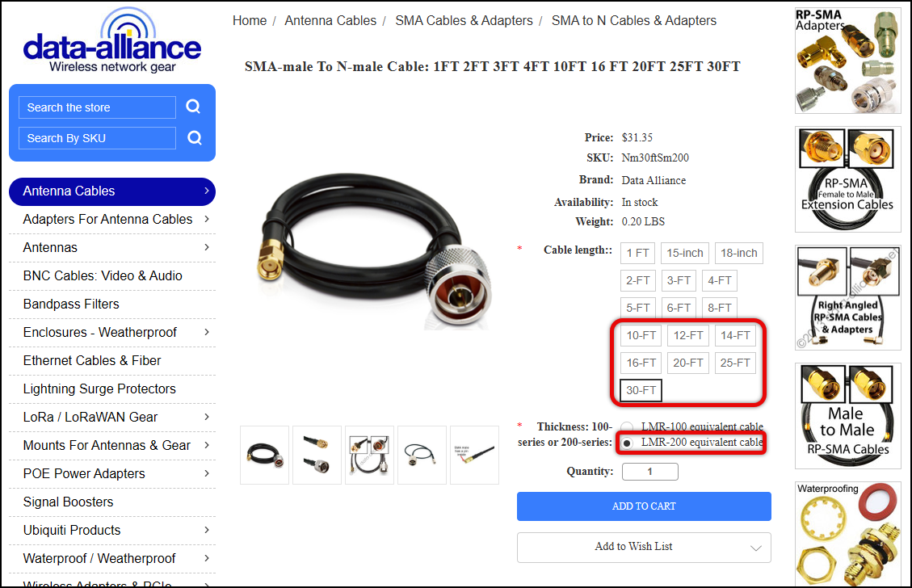Select the LMR-100 equivalent cable option

(x=627, y=427)
